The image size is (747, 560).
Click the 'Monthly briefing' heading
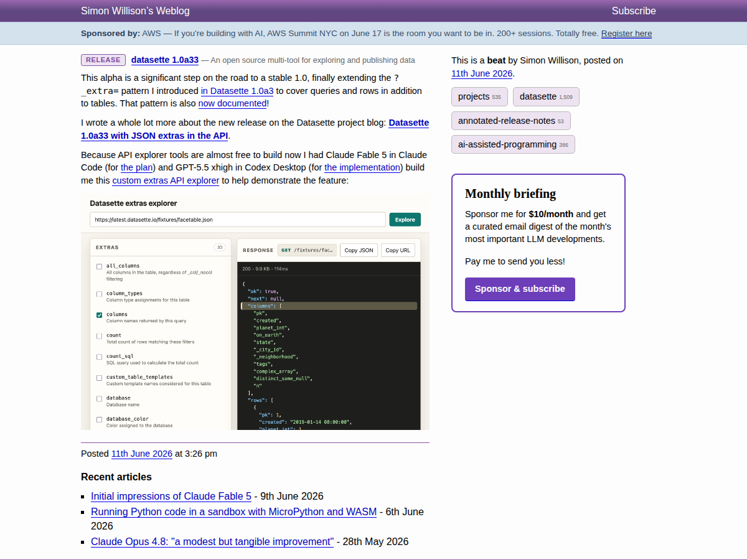point(510,194)
